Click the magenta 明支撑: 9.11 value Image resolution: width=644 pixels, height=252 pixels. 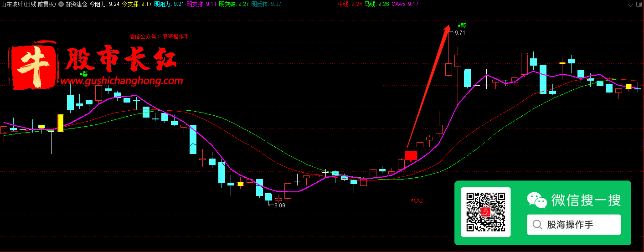pyautogui.click(x=202, y=4)
